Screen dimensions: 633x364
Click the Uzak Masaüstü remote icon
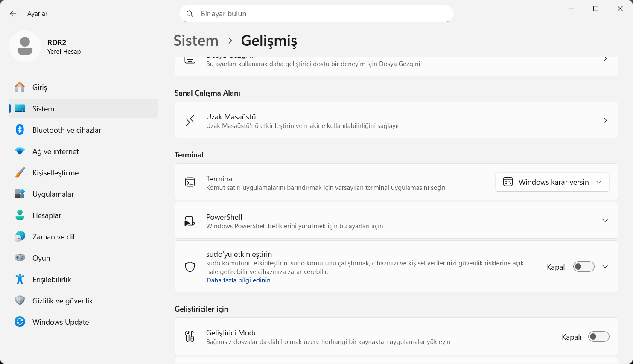pos(190,120)
